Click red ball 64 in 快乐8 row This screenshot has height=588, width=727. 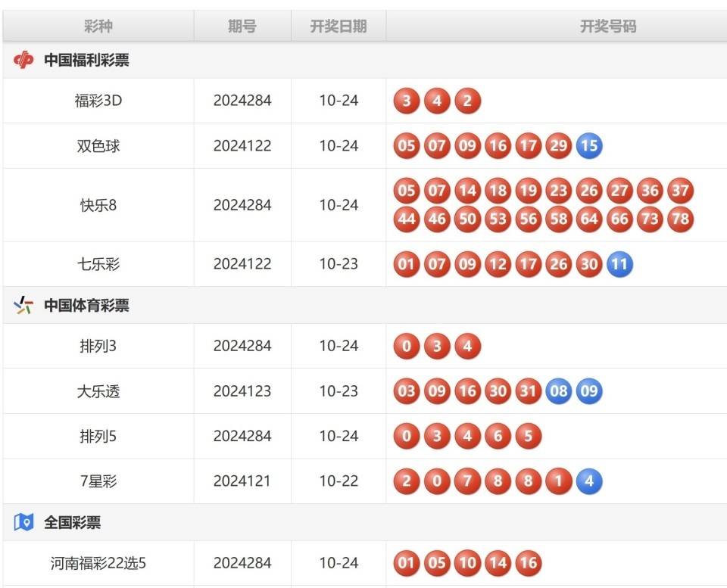[x=589, y=219]
